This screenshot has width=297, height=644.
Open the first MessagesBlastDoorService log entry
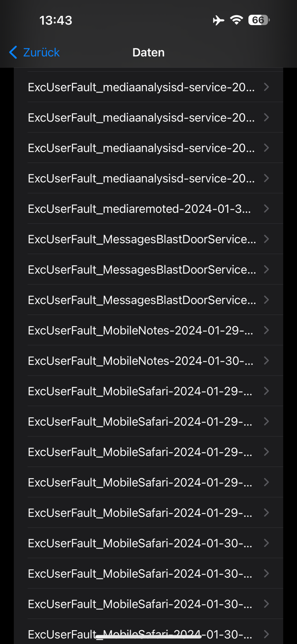coord(148,239)
